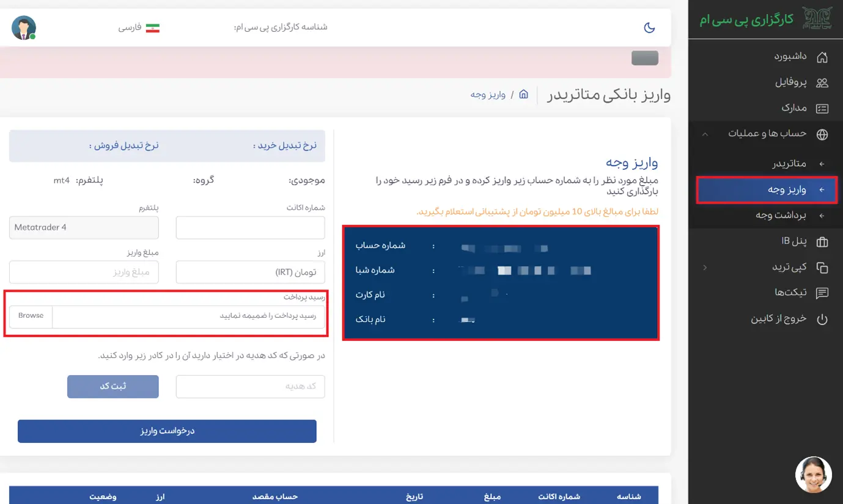Click the user profile avatar
This screenshot has height=504, width=843.
(24, 27)
